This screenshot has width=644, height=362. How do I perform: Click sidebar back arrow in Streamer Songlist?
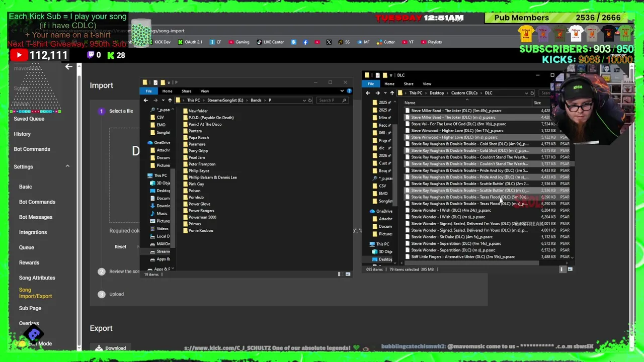[x=69, y=66]
